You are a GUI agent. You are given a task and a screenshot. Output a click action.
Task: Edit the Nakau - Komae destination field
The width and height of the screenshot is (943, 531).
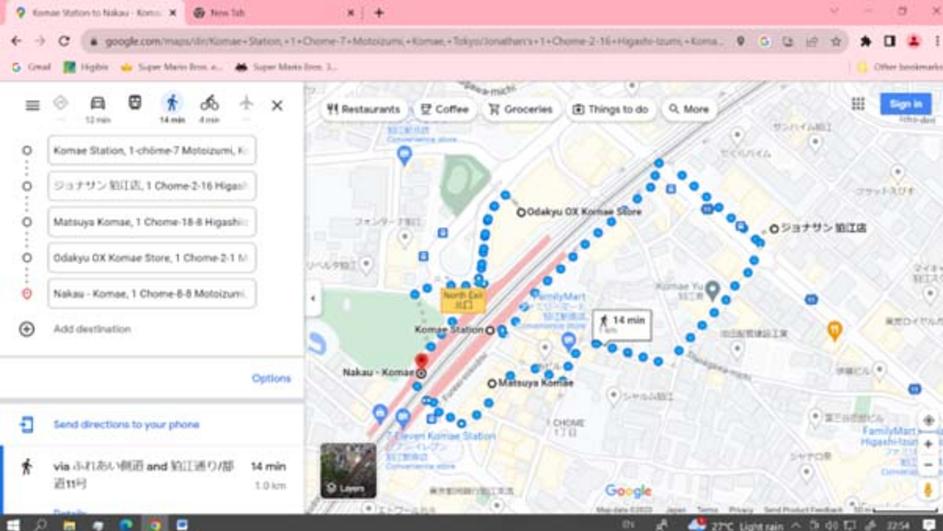click(x=152, y=293)
